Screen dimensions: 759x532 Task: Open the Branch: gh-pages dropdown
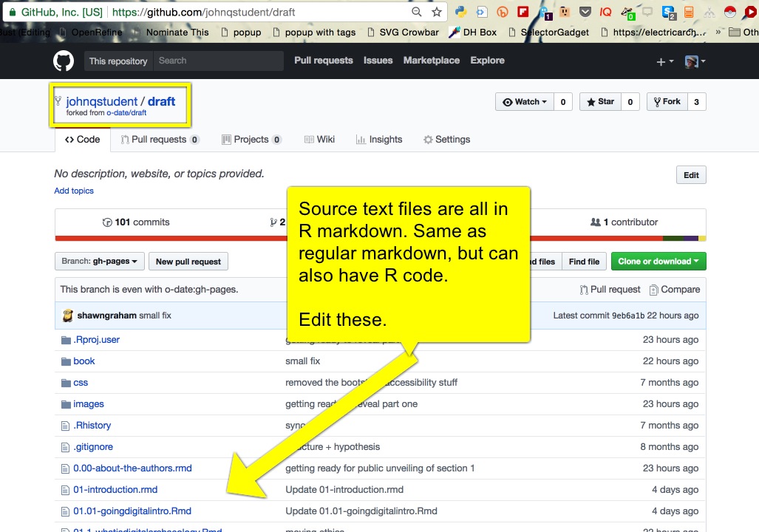(99, 262)
